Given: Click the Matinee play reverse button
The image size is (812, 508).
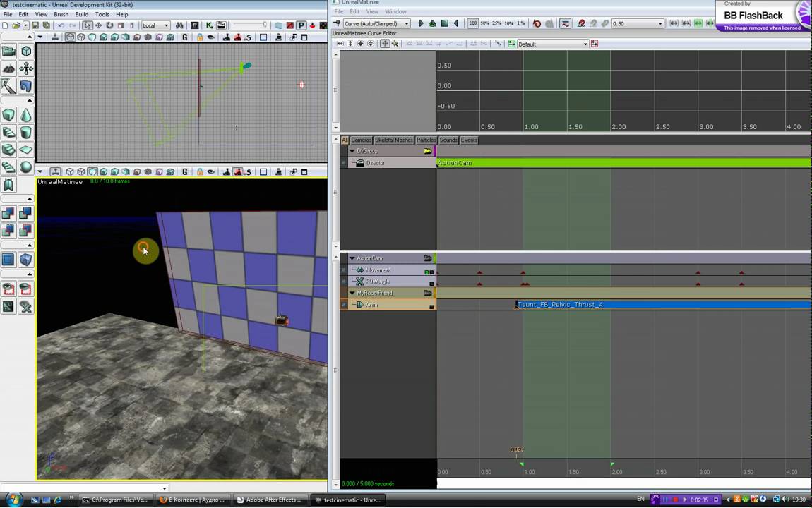Looking at the screenshot, I should (456, 23).
